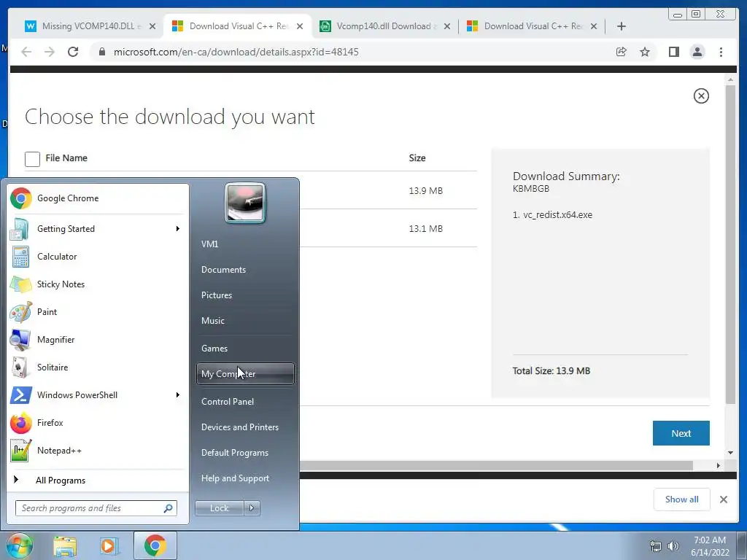Open Documents from Start menu

click(245, 270)
